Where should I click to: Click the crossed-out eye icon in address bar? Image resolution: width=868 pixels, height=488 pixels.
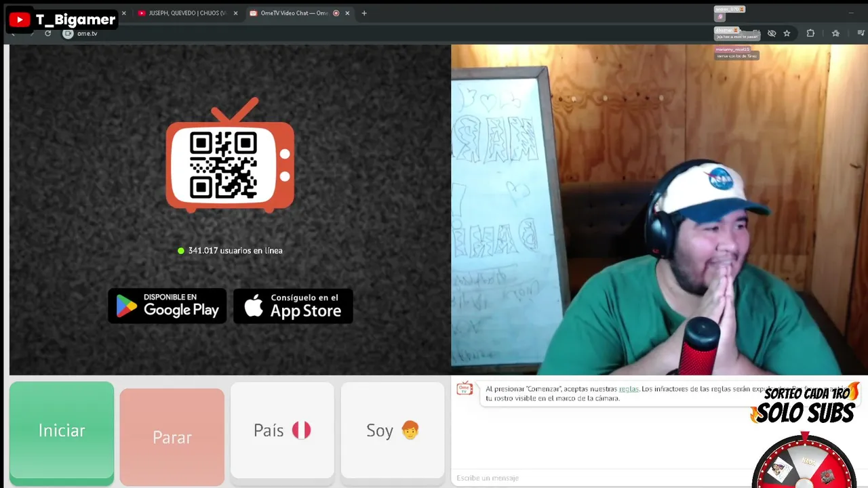pos(772,33)
